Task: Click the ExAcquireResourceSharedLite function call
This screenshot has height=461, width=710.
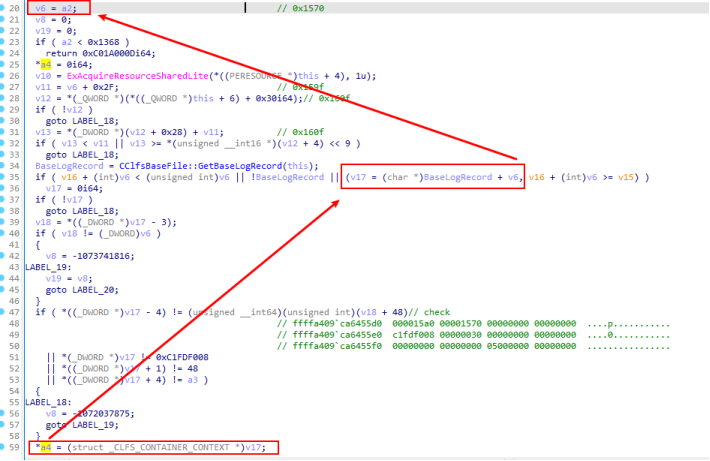Action: coord(138,76)
